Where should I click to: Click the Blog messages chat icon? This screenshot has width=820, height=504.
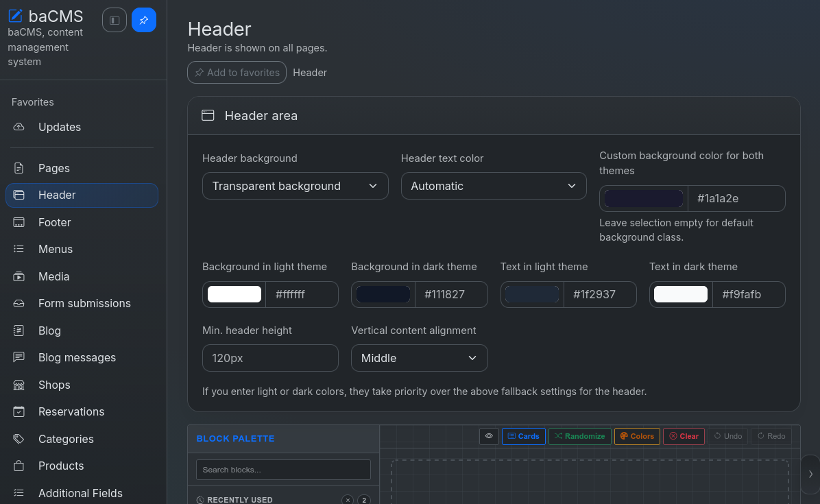[19, 357]
